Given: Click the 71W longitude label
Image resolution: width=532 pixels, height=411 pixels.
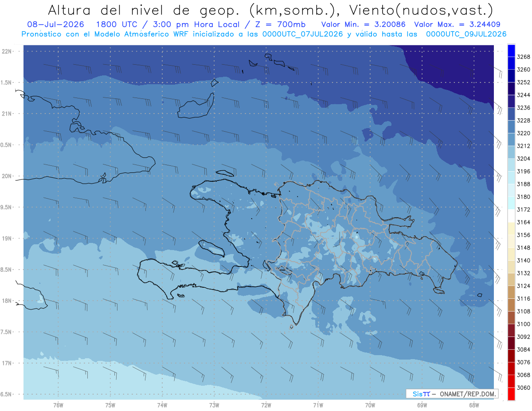Looking at the screenshot, I should 318,405.
